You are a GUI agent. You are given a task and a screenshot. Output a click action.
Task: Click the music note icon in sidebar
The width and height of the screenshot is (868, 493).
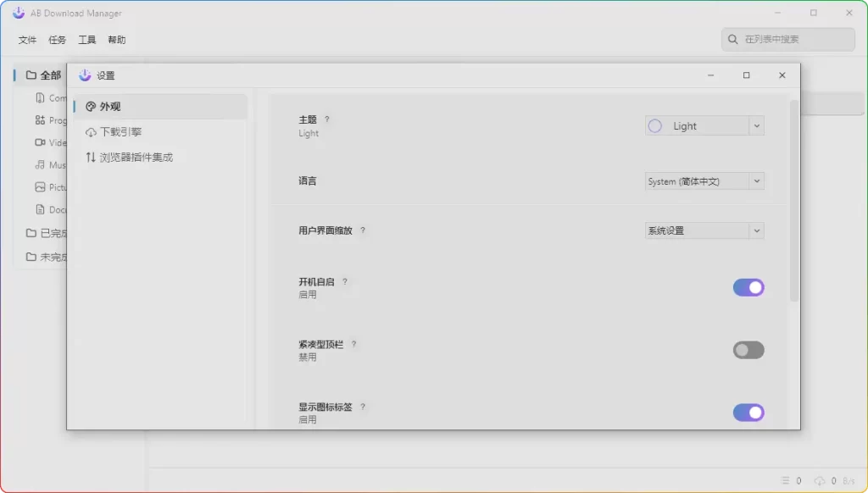(x=40, y=164)
